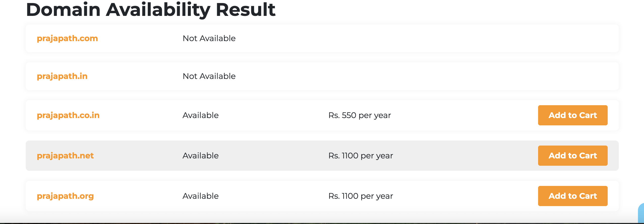Click the prajapath.net Rs. 1100 price
This screenshot has height=224, width=644.
coord(361,156)
